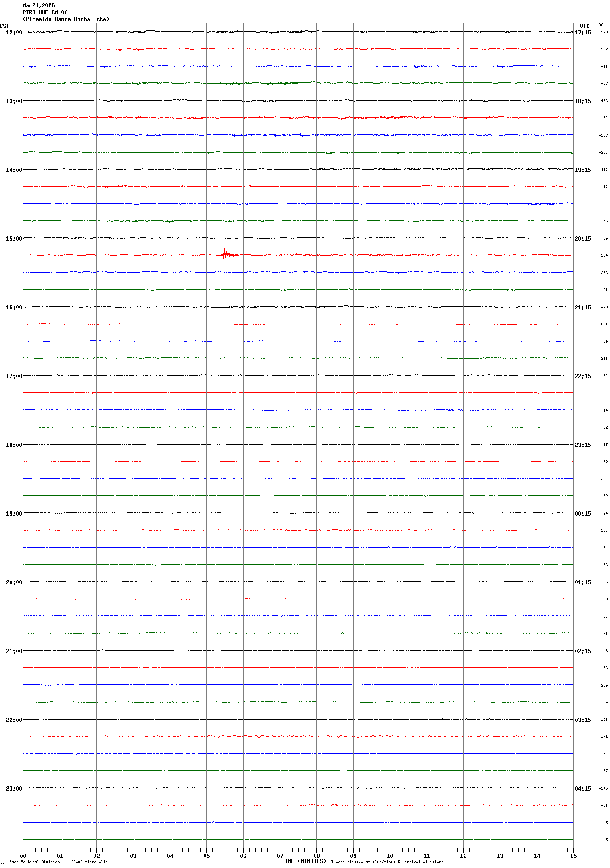610x868 pixels.
Task: Click the vertical division scale note
Action: point(59,862)
